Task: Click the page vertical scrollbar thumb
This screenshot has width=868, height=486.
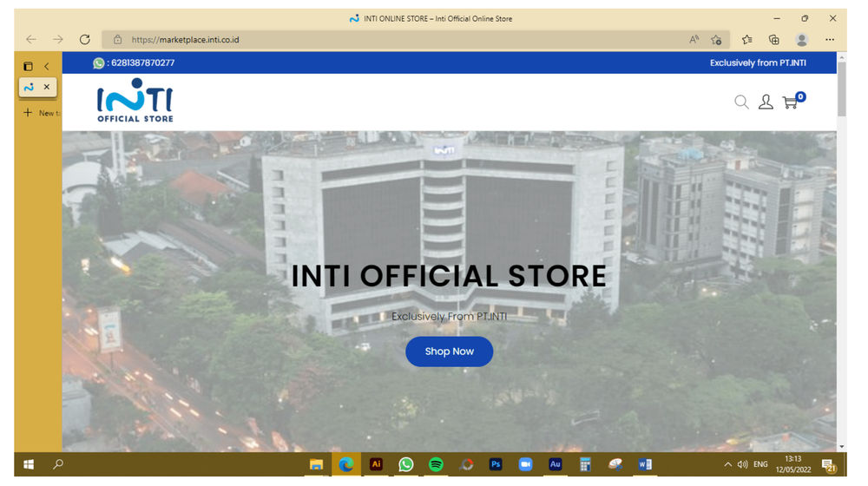Action: pyautogui.click(x=842, y=89)
